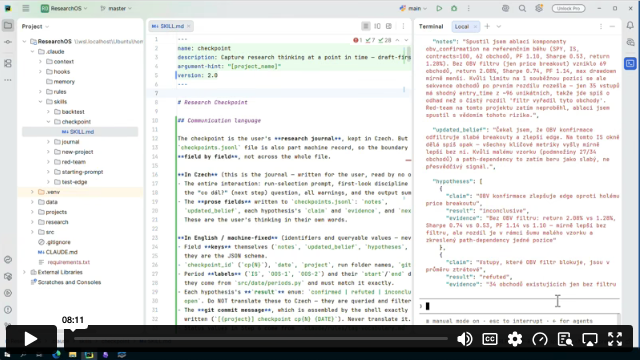Add a new terminal tab
This screenshot has width=640, height=360.
487,27
